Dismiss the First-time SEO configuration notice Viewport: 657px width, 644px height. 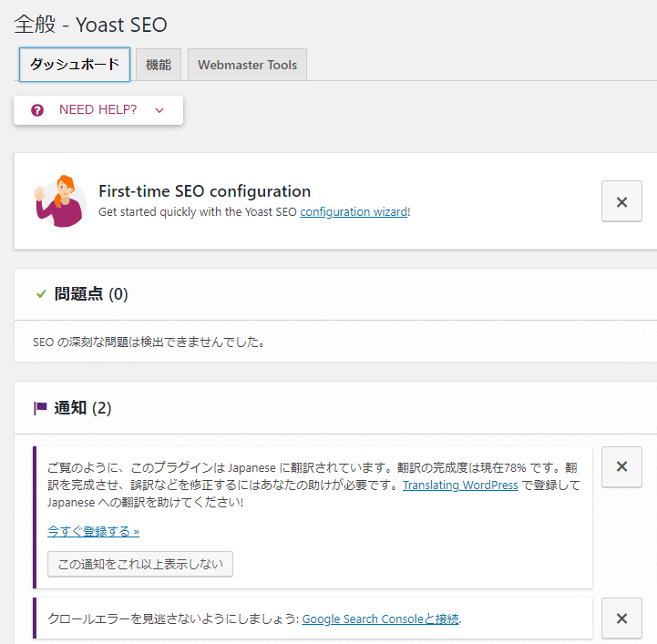coord(621,201)
